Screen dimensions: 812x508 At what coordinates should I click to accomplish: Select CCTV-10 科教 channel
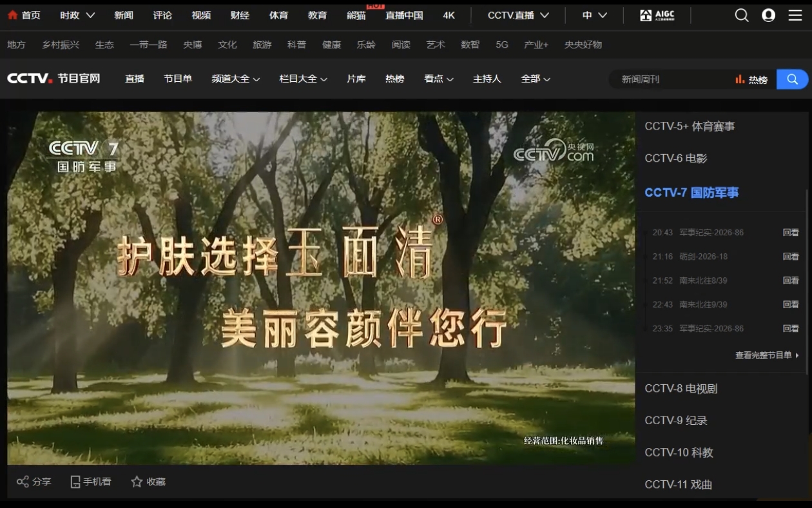coord(679,453)
